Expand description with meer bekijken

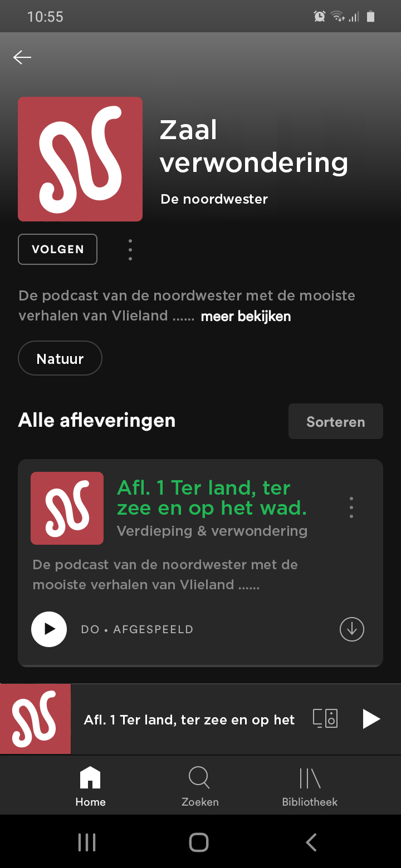(x=246, y=317)
